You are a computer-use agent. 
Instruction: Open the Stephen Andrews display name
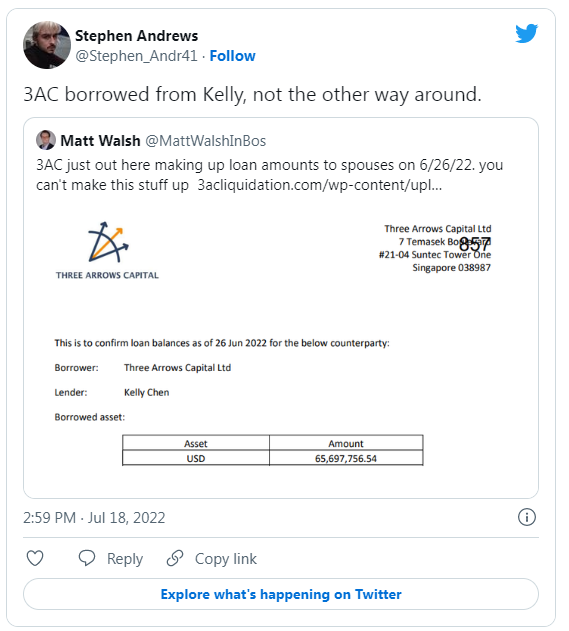tap(136, 36)
